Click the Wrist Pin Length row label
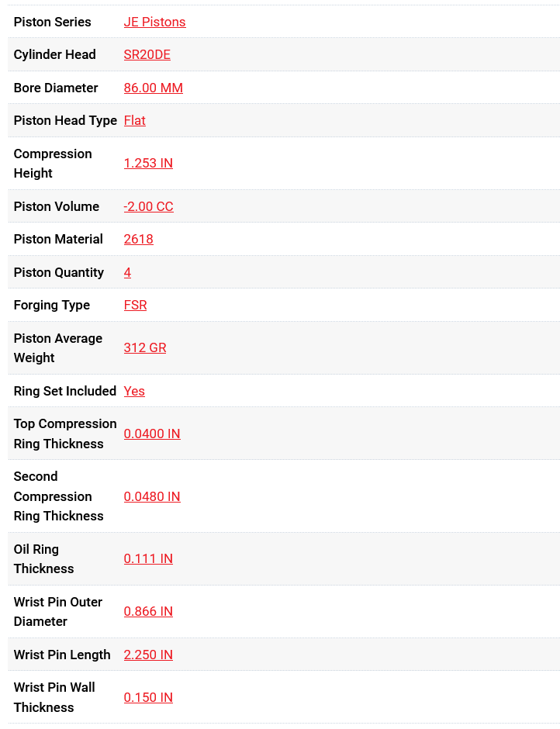560x729 pixels. (x=62, y=655)
